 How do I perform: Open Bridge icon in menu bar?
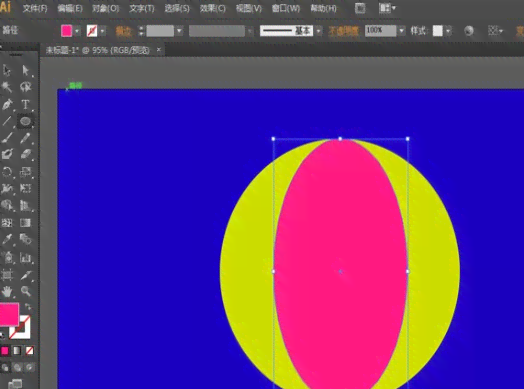coord(360,8)
